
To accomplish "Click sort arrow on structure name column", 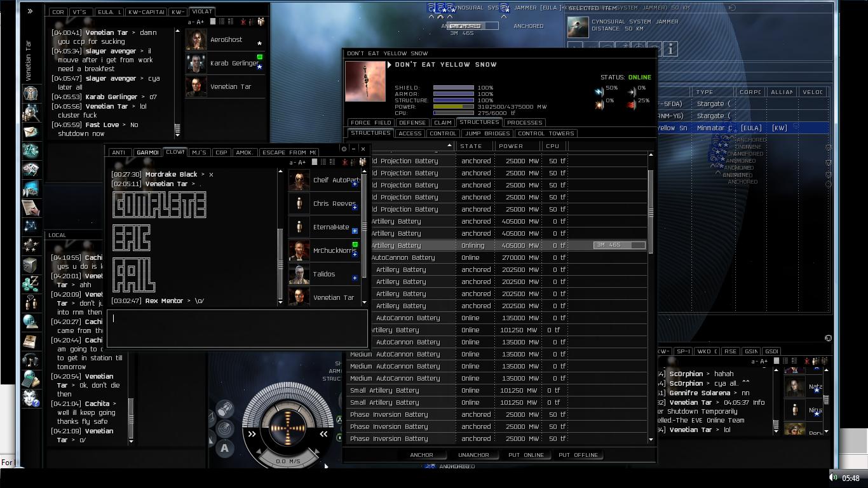I will tap(449, 146).
